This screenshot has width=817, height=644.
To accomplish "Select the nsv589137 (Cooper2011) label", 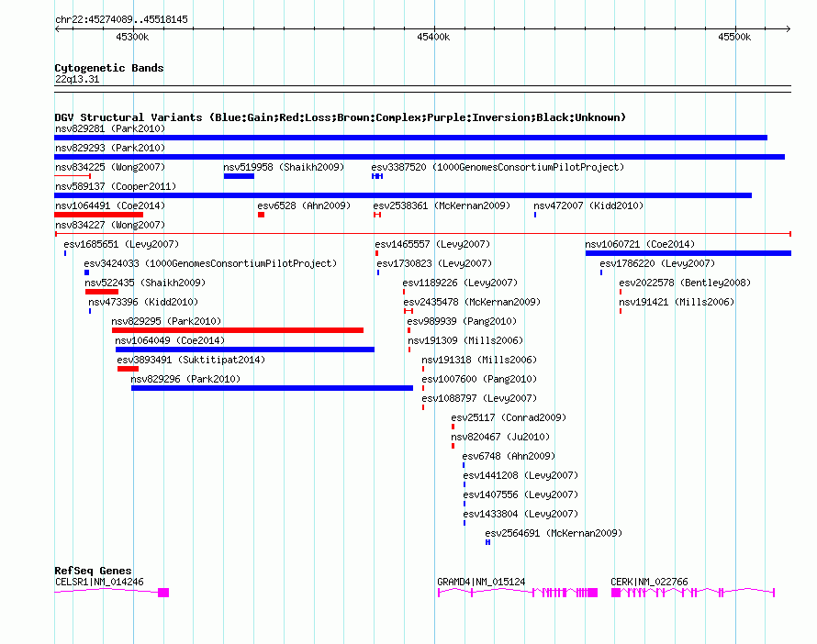I will pyautogui.click(x=116, y=186).
